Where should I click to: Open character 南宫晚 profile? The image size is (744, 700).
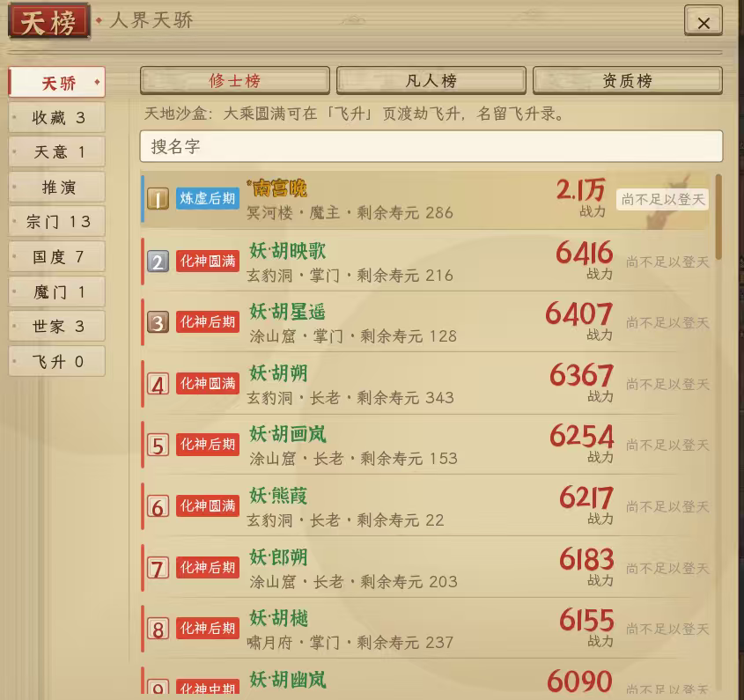point(277,188)
